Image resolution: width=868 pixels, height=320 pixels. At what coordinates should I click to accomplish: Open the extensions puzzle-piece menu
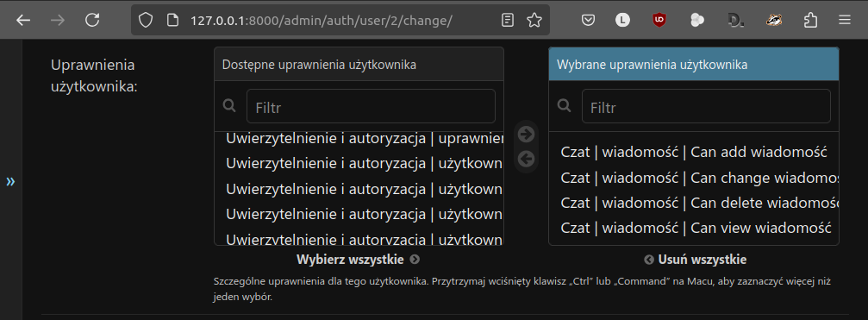[810, 21]
